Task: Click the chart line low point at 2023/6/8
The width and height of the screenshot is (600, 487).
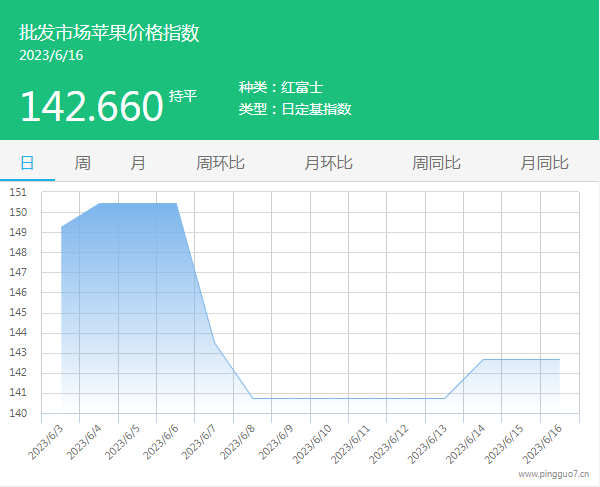Action: 252,398
